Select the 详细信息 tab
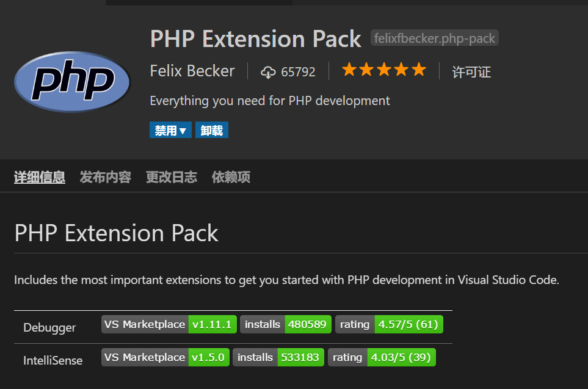 pos(40,177)
